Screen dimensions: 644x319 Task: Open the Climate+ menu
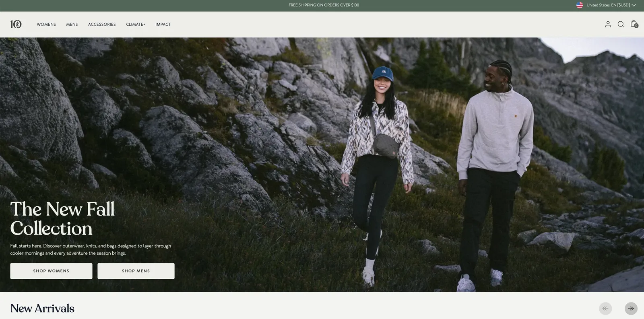click(136, 25)
